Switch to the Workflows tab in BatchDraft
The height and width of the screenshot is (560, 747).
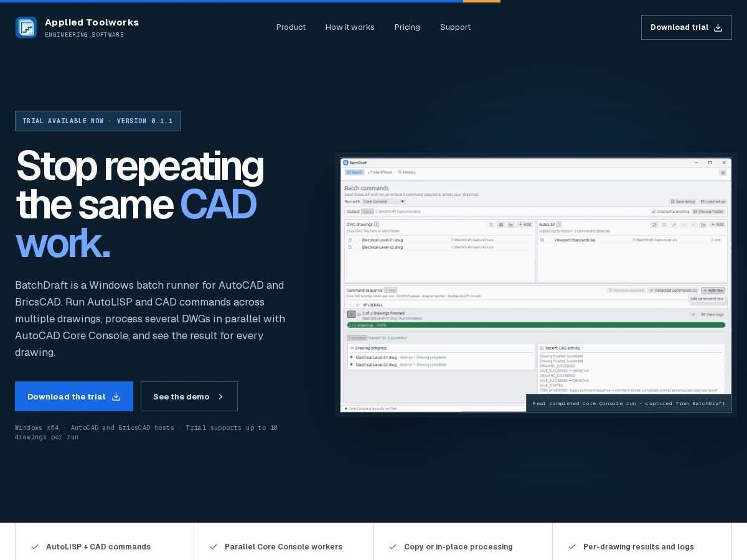(x=380, y=172)
